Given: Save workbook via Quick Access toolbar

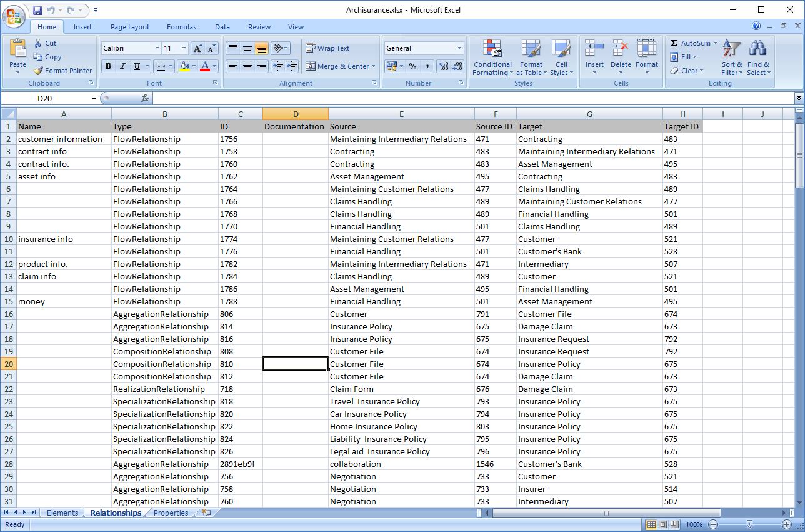Looking at the screenshot, I should point(37,10).
